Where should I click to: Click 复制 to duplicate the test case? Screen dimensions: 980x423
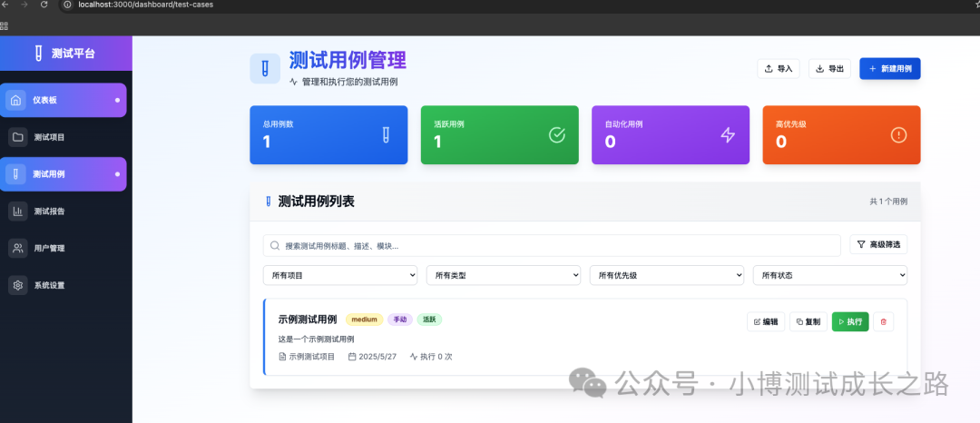(808, 321)
